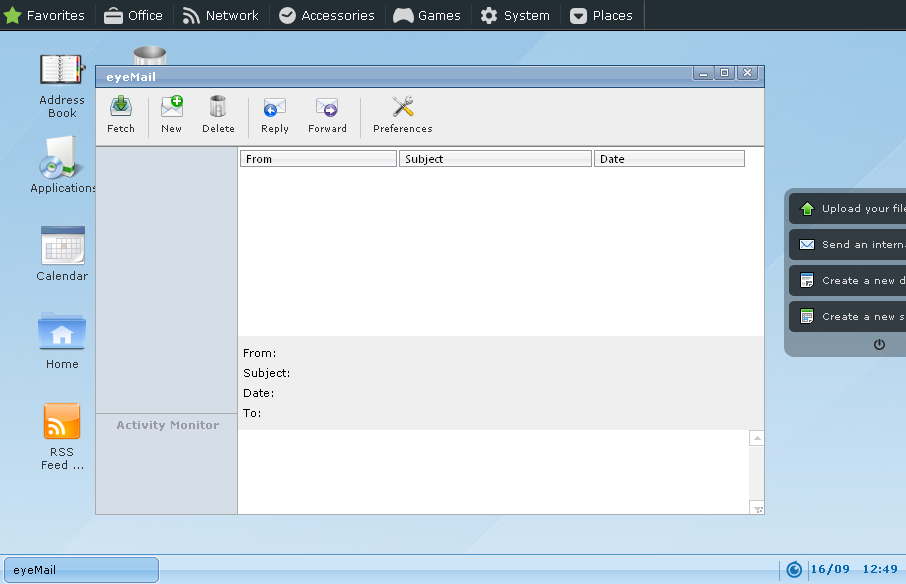Open the Accessories menu

coord(326,15)
